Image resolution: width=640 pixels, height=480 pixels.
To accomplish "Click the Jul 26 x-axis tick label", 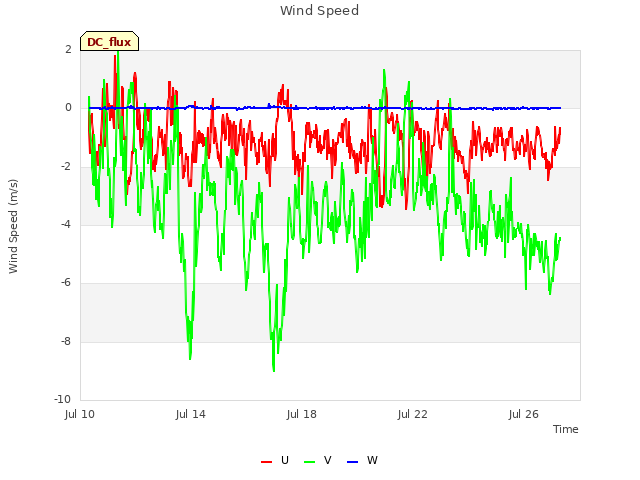I will (x=524, y=414).
